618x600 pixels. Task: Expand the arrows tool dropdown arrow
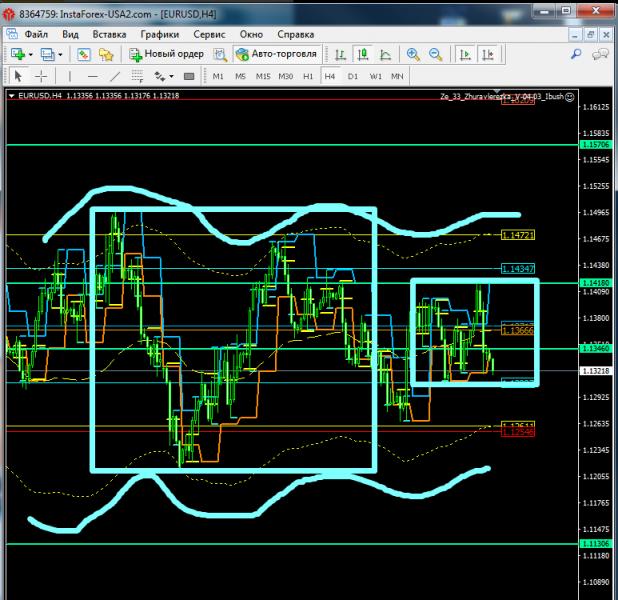pyautogui.click(x=171, y=76)
